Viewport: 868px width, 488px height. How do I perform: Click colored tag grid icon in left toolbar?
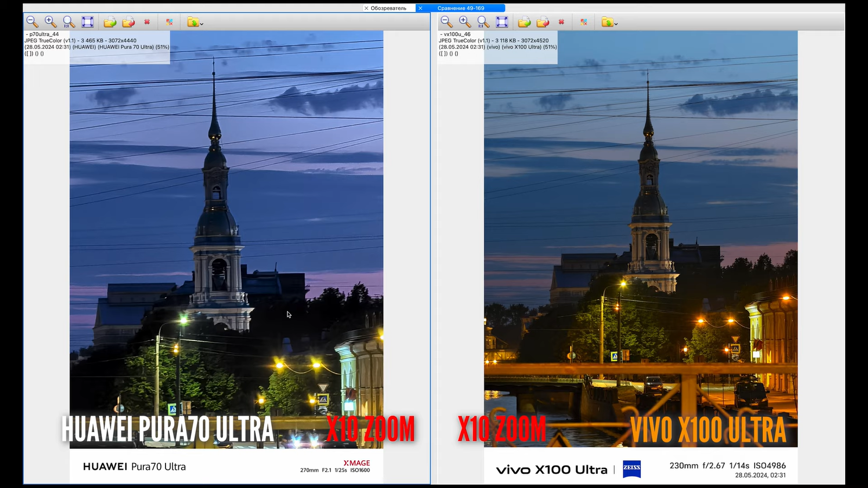tap(169, 22)
